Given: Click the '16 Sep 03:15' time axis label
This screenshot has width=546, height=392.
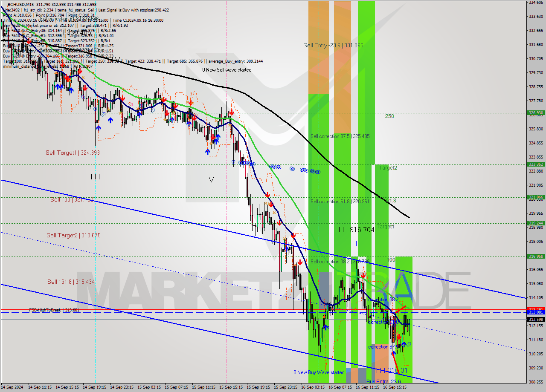Looking at the screenshot, I should [x=314, y=387].
